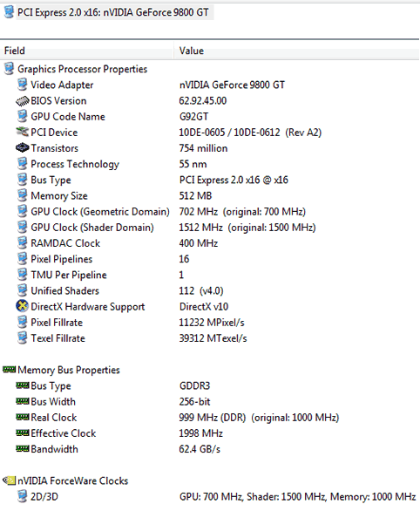Select Real Clock value 999 MHz (DDR)

click(213, 418)
